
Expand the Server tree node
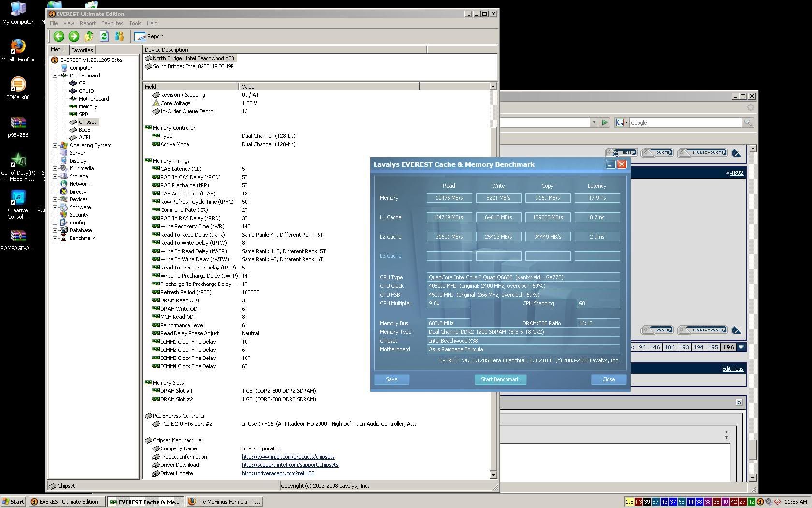click(55, 153)
